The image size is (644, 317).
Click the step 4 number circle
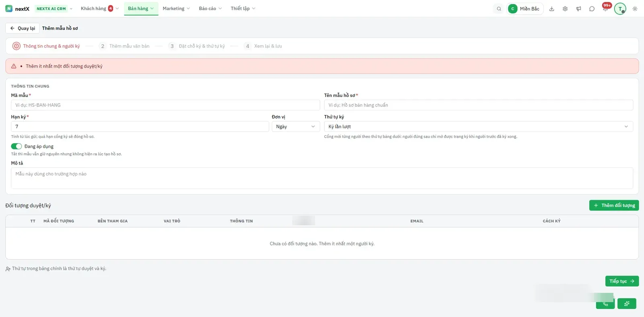[x=248, y=46]
